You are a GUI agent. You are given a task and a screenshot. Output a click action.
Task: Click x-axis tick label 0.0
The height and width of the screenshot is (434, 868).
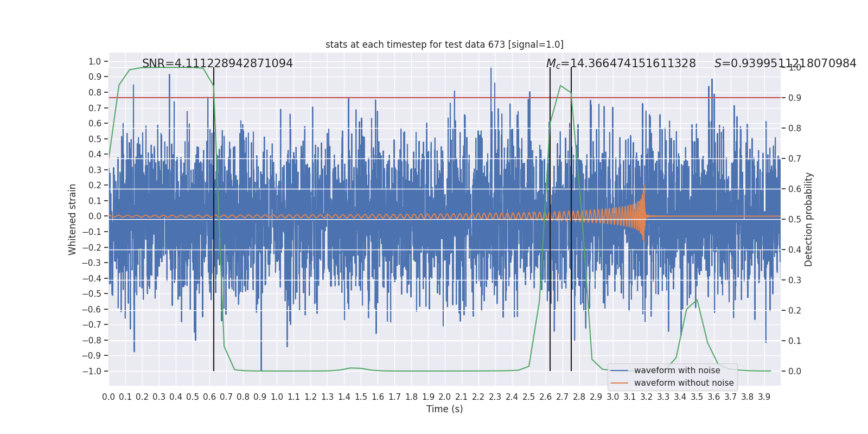point(108,397)
